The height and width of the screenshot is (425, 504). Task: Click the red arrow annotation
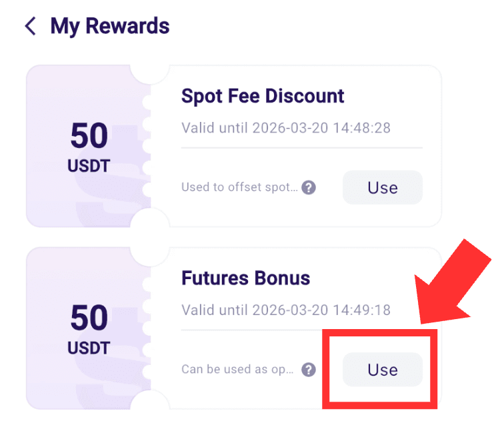(x=453, y=282)
